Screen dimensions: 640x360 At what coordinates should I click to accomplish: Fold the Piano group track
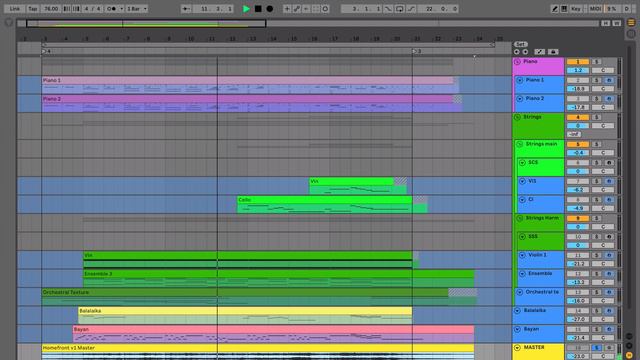coord(518,62)
